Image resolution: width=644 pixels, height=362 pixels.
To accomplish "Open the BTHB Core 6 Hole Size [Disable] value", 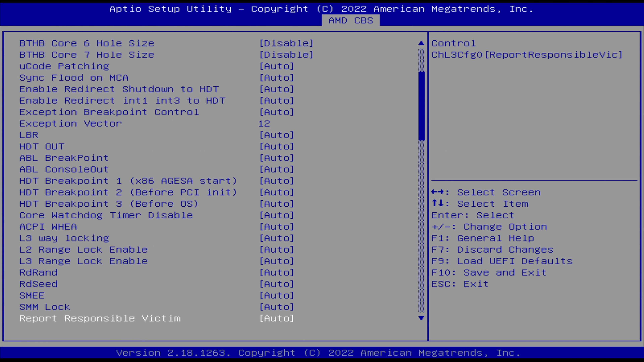I will (x=286, y=43).
